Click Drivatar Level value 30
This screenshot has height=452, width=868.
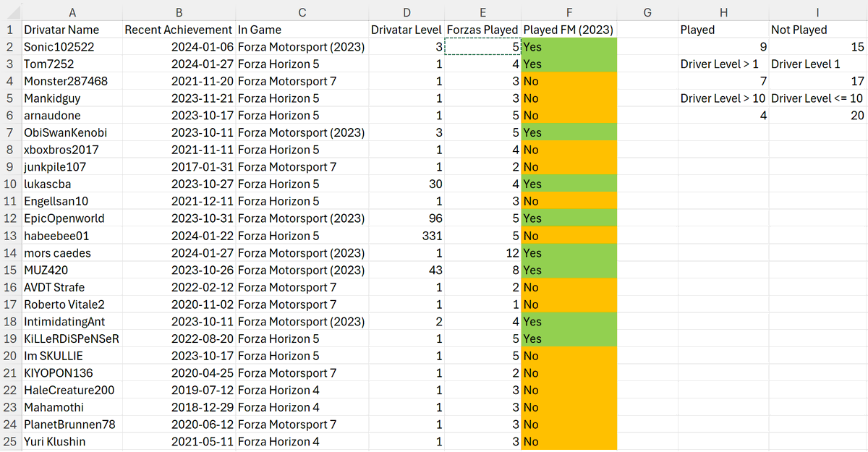point(407,184)
